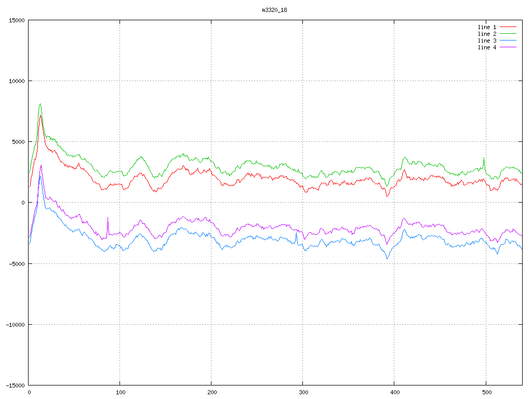
Task: Click the -10000 y-axis label
Action: [15, 324]
